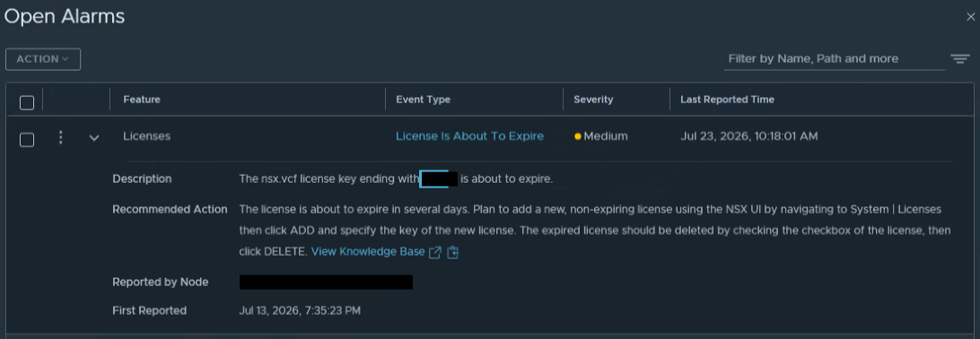Open the License Is About To Expire link
Viewport: 980px width, 339px height.
(469, 136)
